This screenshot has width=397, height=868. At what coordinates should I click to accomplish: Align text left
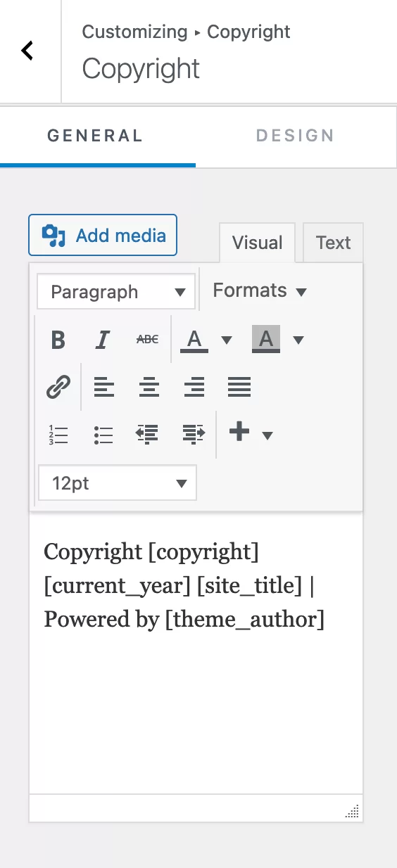[104, 387]
